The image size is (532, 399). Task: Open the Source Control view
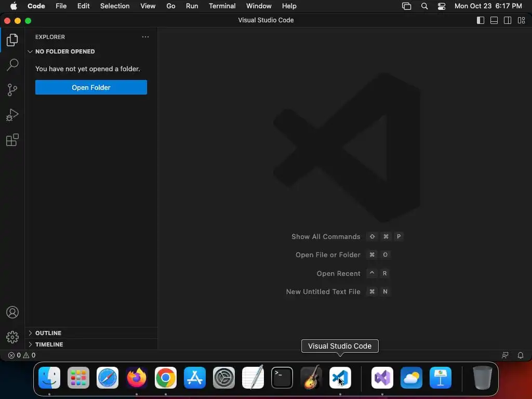point(12,90)
